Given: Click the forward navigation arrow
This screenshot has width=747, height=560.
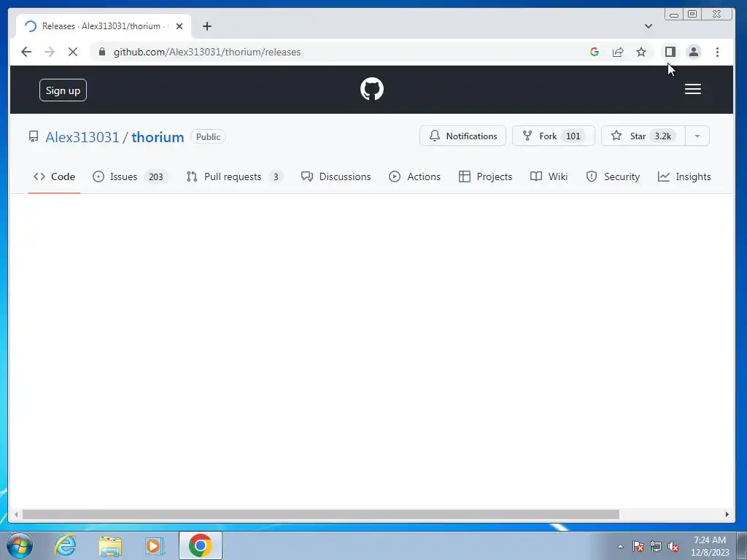Looking at the screenshot, I should (x=50, y=52).
